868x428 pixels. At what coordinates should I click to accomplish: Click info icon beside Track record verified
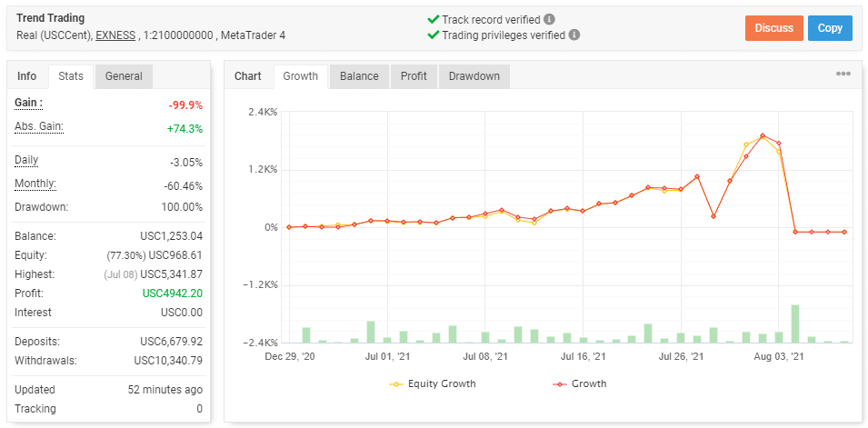[550, 19]
